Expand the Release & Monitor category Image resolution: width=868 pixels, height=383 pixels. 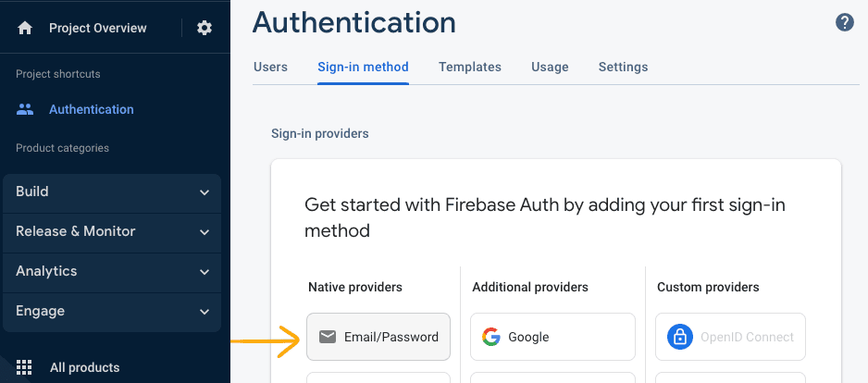[112, 231]
